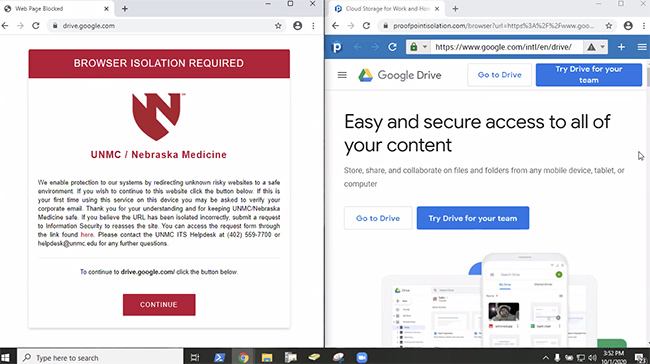The width and height of the screenshot is (650, 364).
Task: Reload the left drive.google.com window
Action: point(36,26)
